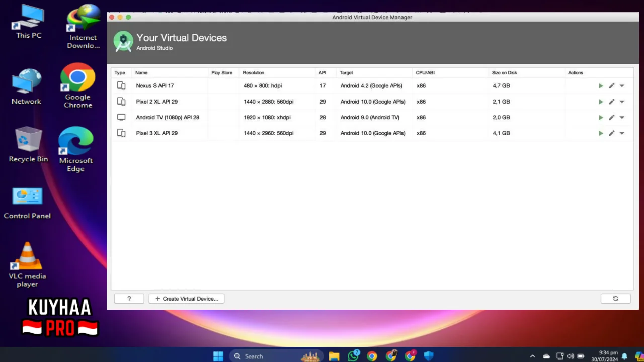Open Microsoft Edge desktop shortcut
The height and width of the screenshot is (362, 644).
(x=76, y=150)
